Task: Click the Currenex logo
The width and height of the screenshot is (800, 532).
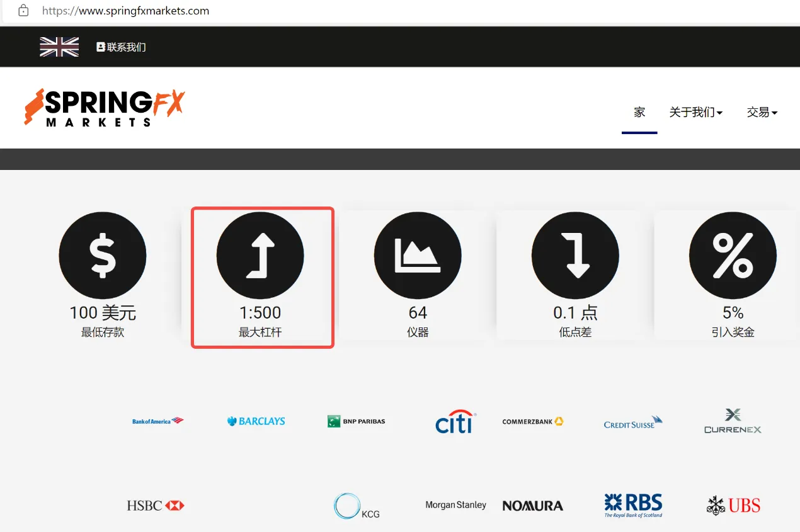Action: click(x=733, y=421)
